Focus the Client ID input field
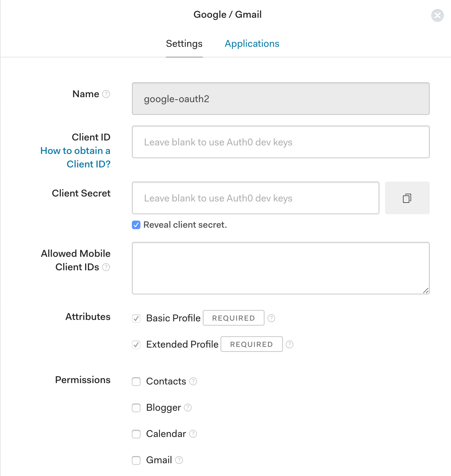This screenshot has width=451, height=476. point(281,142)
